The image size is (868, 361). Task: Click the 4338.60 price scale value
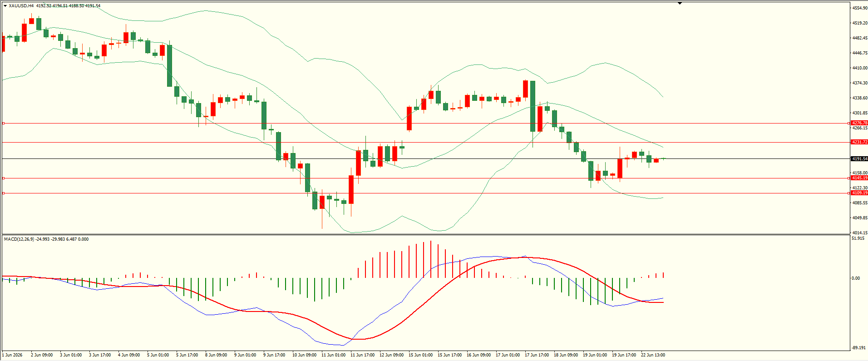pyautogui.click(x=860, y=98)
